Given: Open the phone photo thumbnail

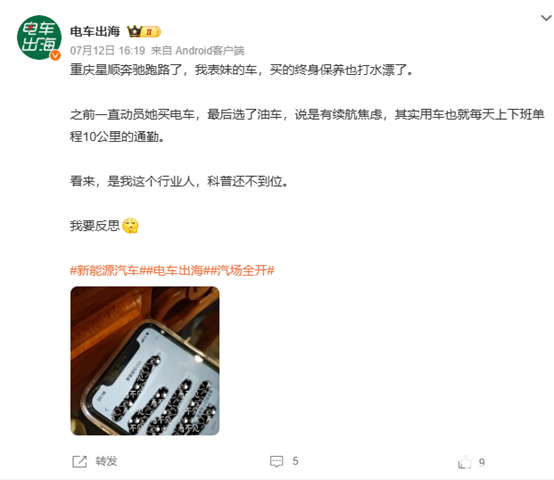Looking at the screenshot, I should (x=145, y=361).
